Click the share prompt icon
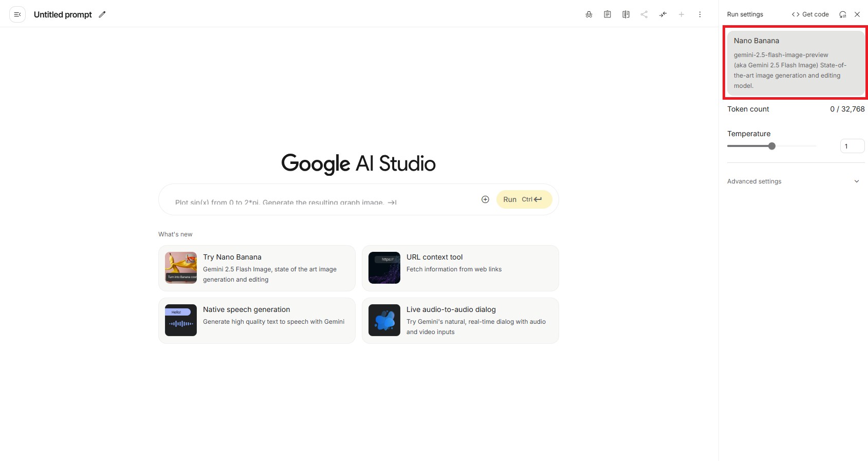This screenshot has width=868, height=461. click(x=644, y=14)
